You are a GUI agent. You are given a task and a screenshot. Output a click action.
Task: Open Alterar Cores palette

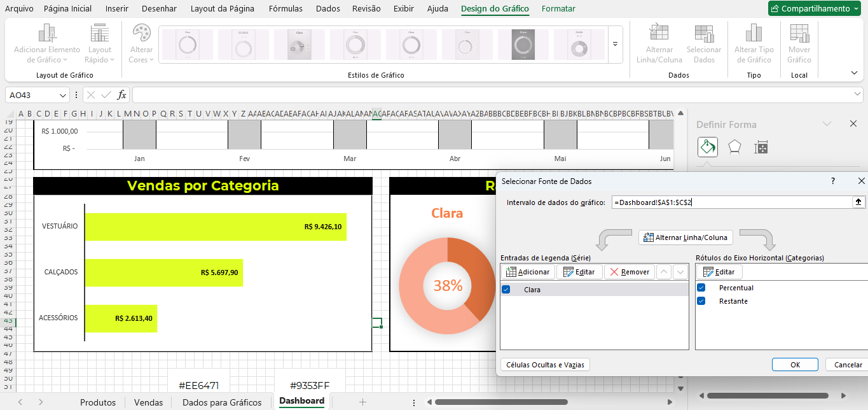(x=141, y=43)
